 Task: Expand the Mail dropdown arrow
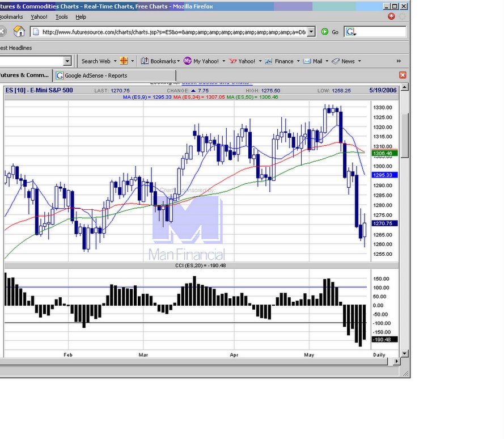tap(327, 61)
